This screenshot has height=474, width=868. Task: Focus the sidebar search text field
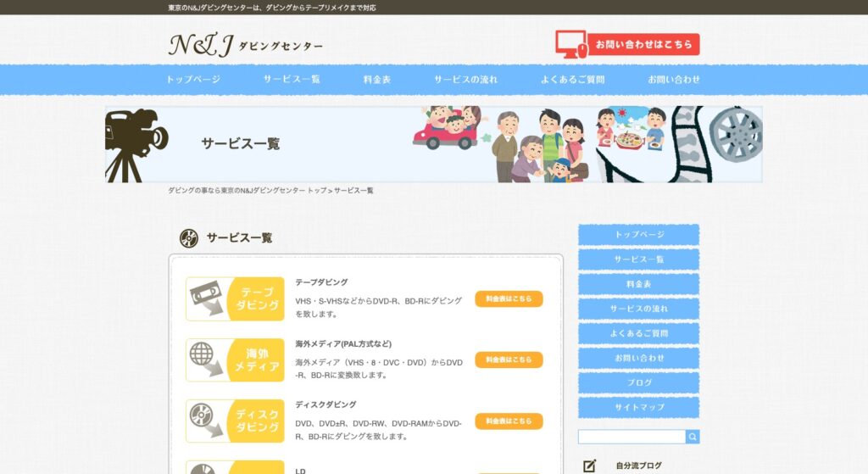(x=632, y=437)
